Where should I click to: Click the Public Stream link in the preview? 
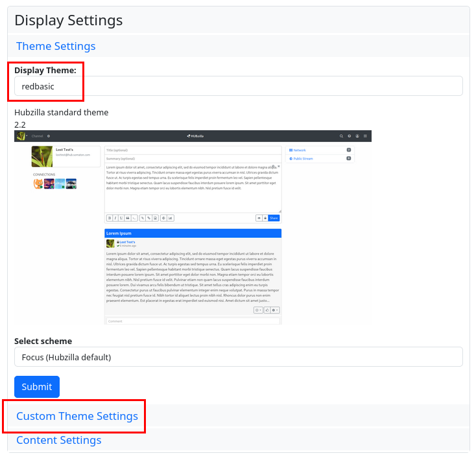303,158
